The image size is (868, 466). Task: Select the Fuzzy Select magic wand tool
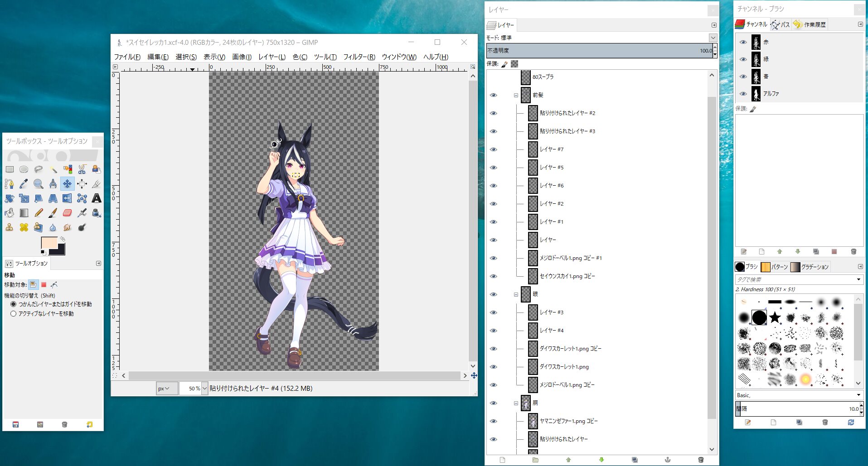53,169
